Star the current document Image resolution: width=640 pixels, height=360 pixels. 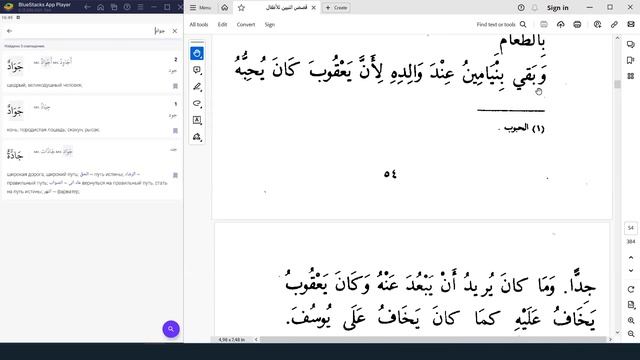241,8
